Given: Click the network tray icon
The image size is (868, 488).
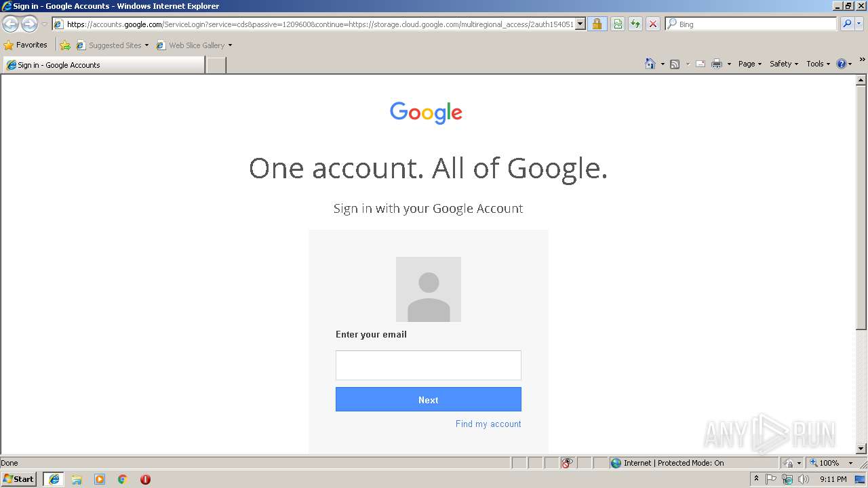Looking at the screenshot, I should (787, 479).
